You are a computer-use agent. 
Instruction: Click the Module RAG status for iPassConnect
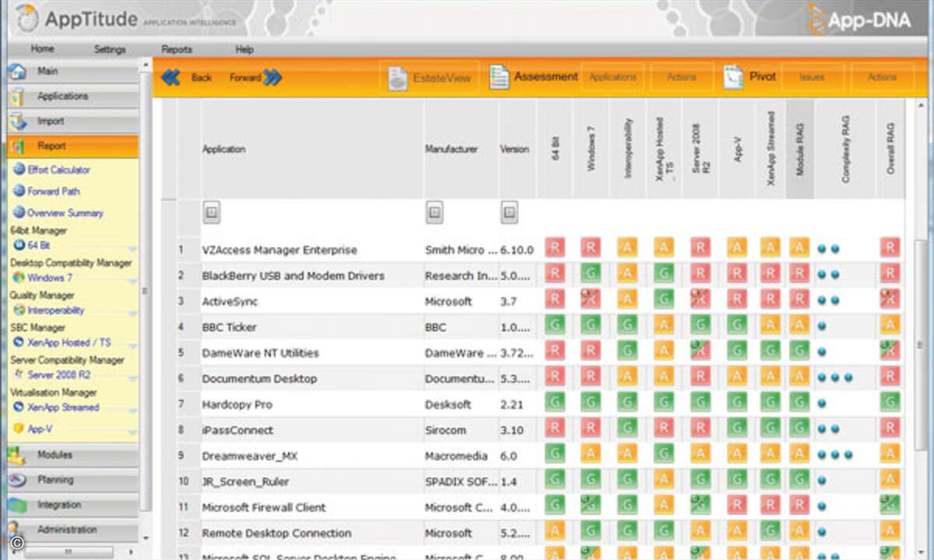click(x=799, y=429)
